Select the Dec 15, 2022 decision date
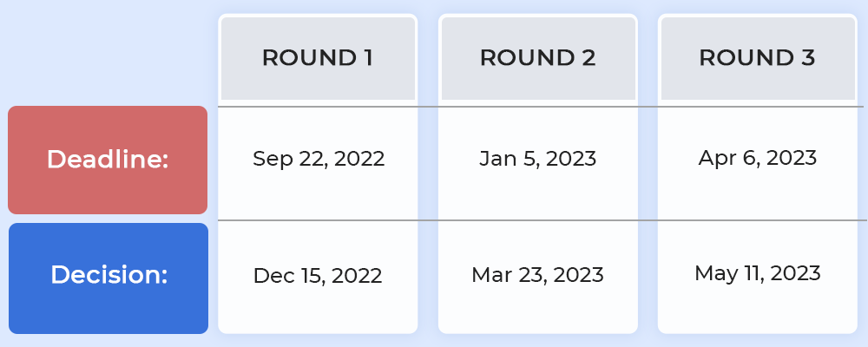 click(318, 276)
